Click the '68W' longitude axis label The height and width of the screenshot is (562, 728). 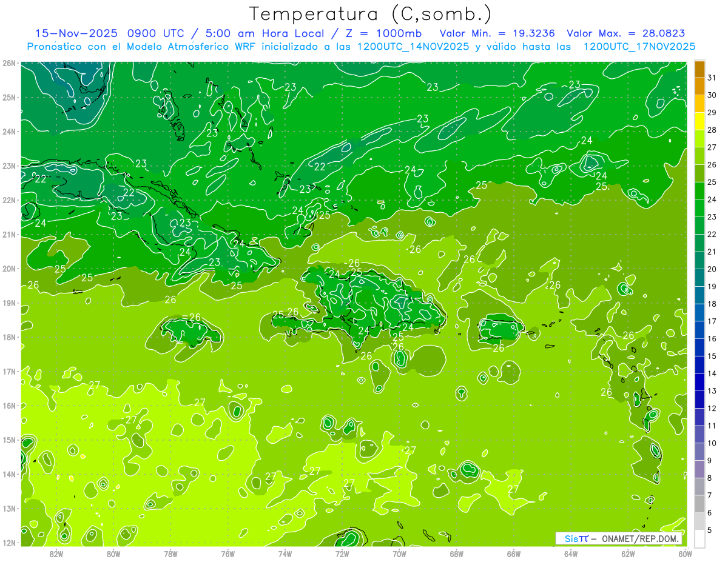pyautogui.click(x=456, y=554)
